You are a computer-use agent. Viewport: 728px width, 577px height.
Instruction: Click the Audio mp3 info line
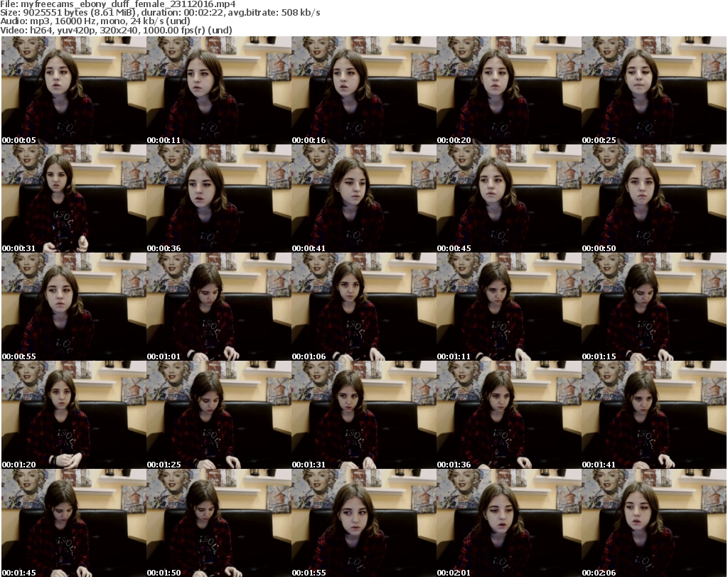pos(95,21)
